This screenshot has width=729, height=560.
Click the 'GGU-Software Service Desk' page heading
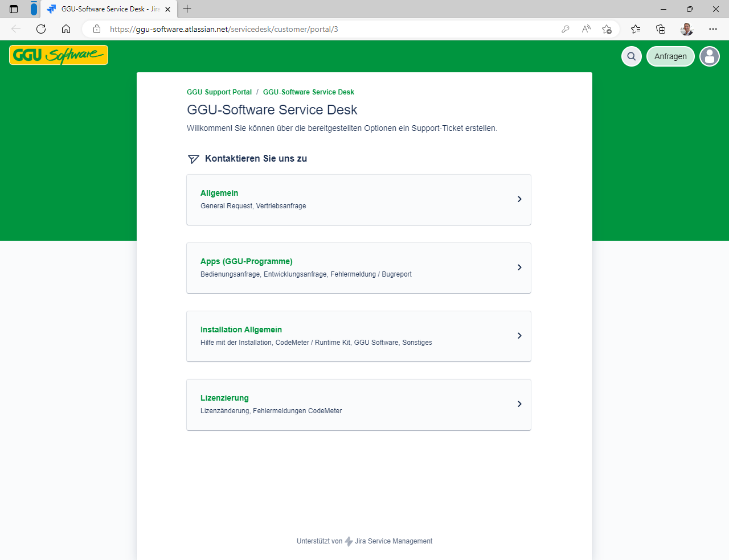tap(272, 110)
